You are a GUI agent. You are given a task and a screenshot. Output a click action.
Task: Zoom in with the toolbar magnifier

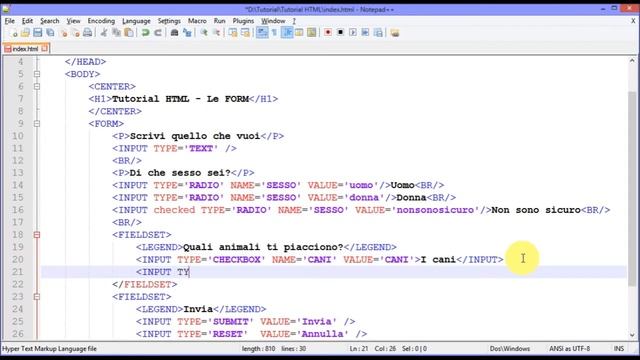(x=204, y=33)
